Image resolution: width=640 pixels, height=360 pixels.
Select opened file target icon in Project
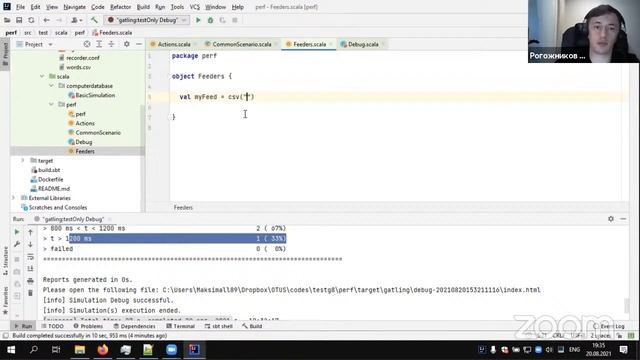(87, 44)
